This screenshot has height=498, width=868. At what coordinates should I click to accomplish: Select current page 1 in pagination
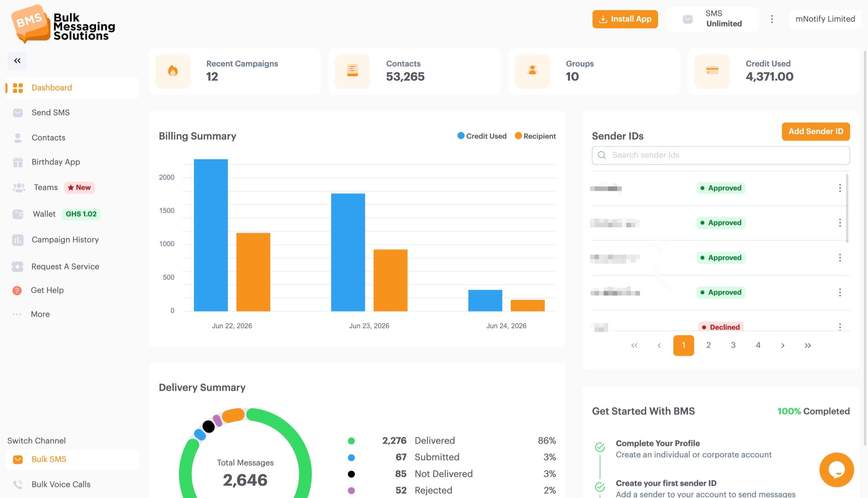coord(683,345)
